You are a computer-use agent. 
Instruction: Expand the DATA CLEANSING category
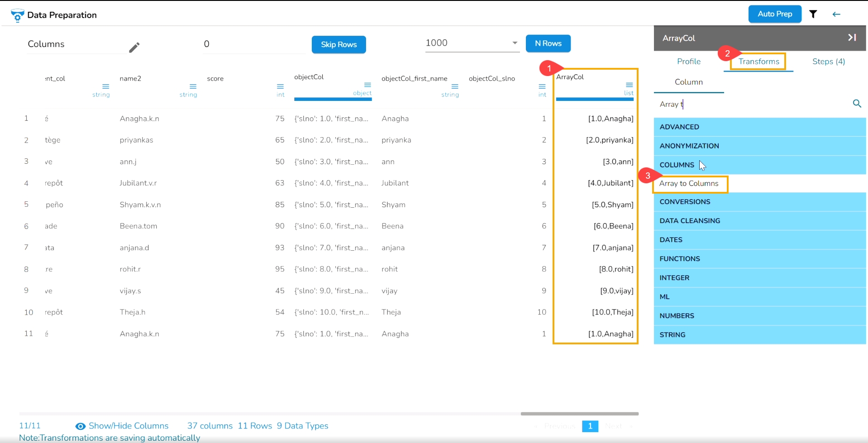tap(760, 221)
